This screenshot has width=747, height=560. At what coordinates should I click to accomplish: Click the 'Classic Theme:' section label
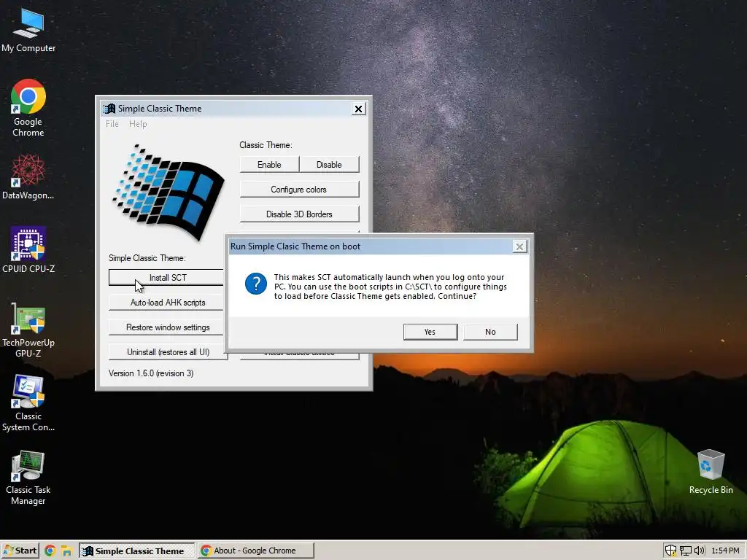[266, 145]
